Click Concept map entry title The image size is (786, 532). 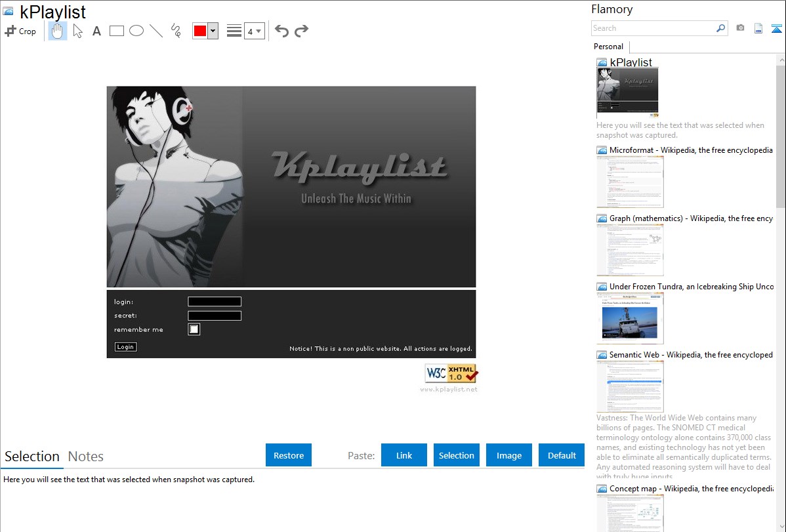691,488
